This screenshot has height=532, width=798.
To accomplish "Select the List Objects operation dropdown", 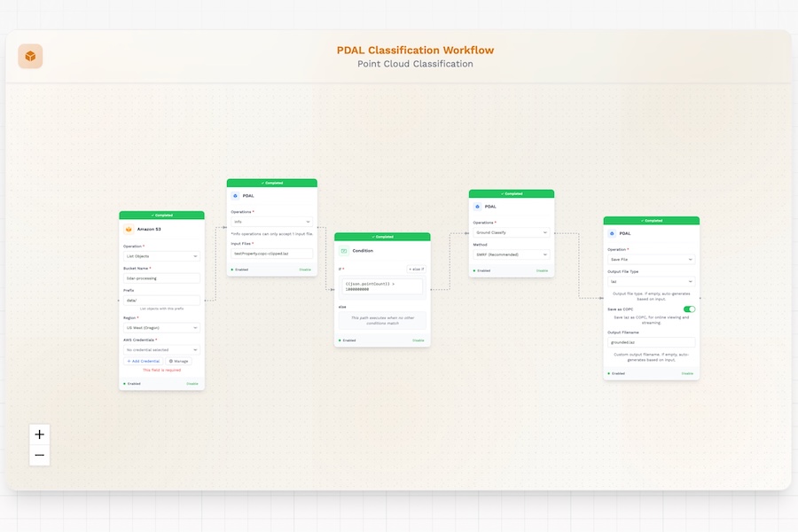I will coord(161,255).
